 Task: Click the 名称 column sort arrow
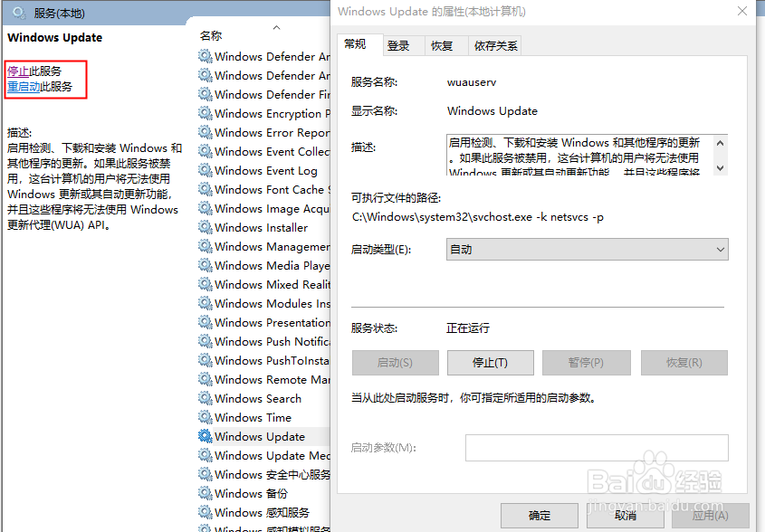tap(276, 28)
